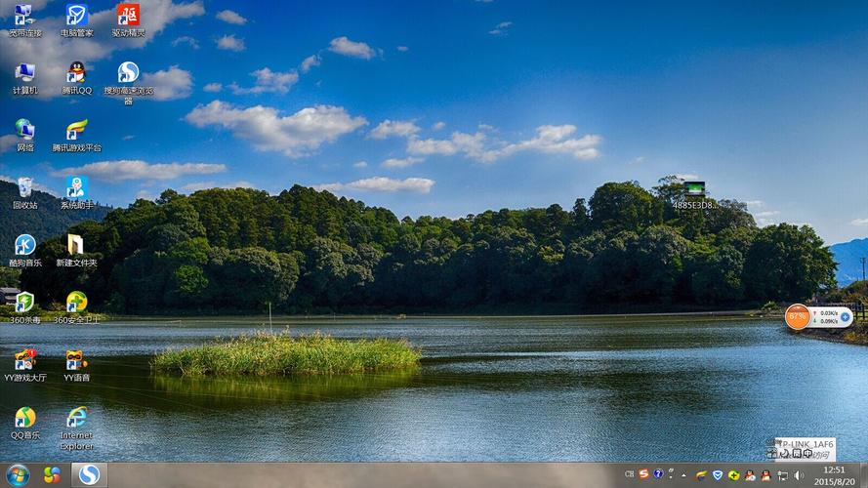Open the taskbar clock showing 12:51
This screenshot has height=488, width=868.
(x=834, y=475)
